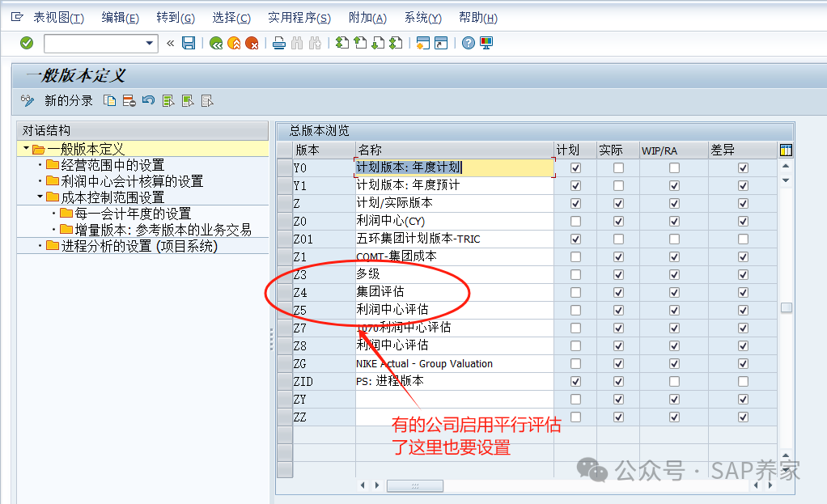Click the Deselect All icon
Image resolution: width=827 pixels, height=504 pixels.
[x=207, y=100]
